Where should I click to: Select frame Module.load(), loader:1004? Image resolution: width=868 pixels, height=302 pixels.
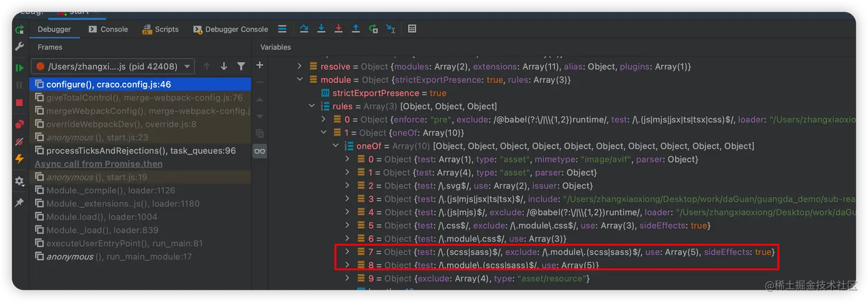(x=141, y=216)
